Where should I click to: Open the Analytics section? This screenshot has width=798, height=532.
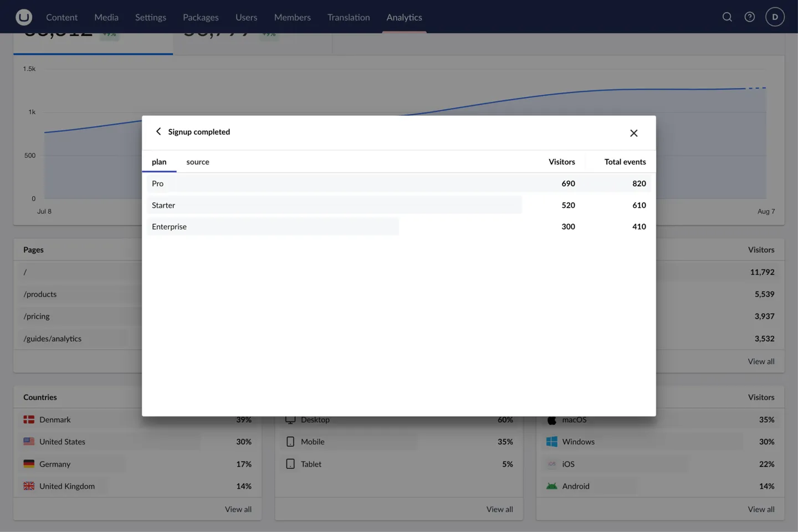point(404,17)
